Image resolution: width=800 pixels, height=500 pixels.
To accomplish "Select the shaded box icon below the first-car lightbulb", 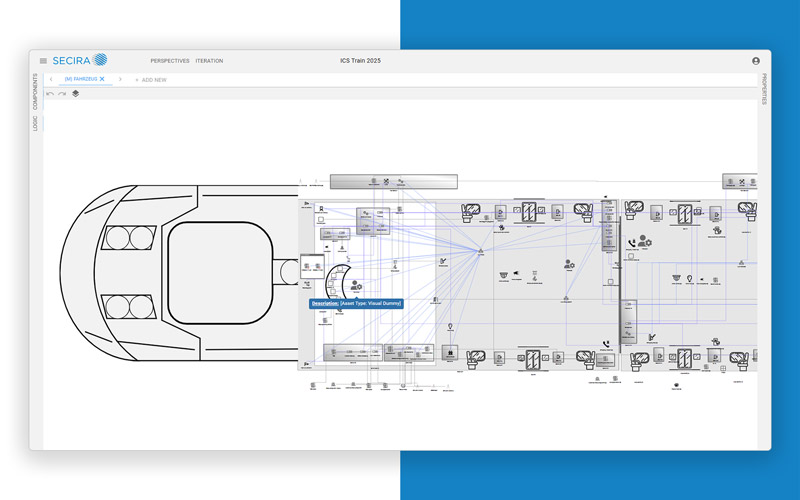I will (450, 352).
